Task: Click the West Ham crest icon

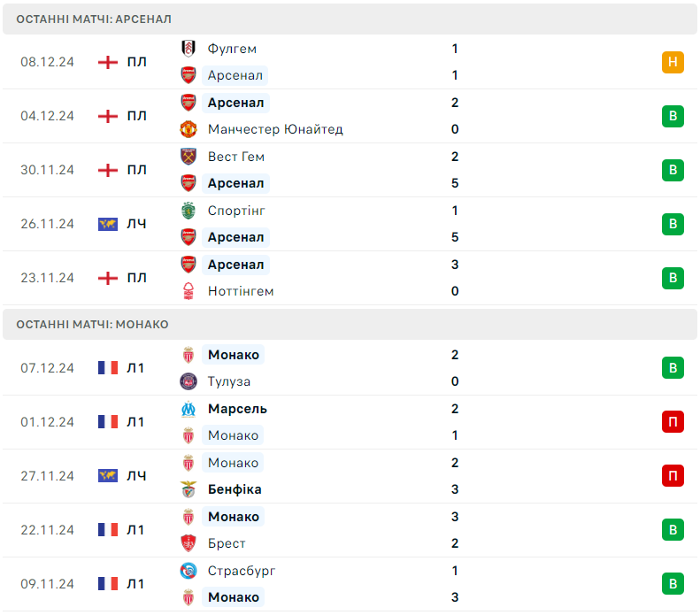Action: pyautogui.click(x=188, y=157)
